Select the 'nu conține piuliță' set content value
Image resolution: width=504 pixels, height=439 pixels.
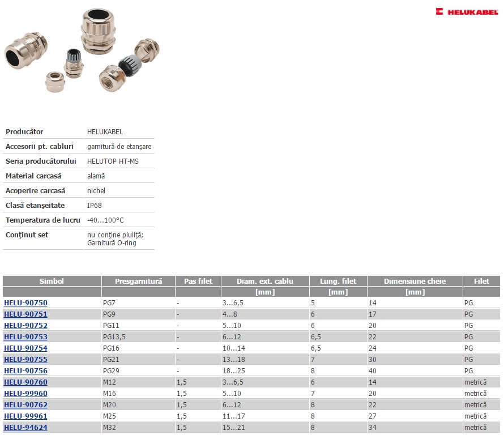[x=115, y=235]
